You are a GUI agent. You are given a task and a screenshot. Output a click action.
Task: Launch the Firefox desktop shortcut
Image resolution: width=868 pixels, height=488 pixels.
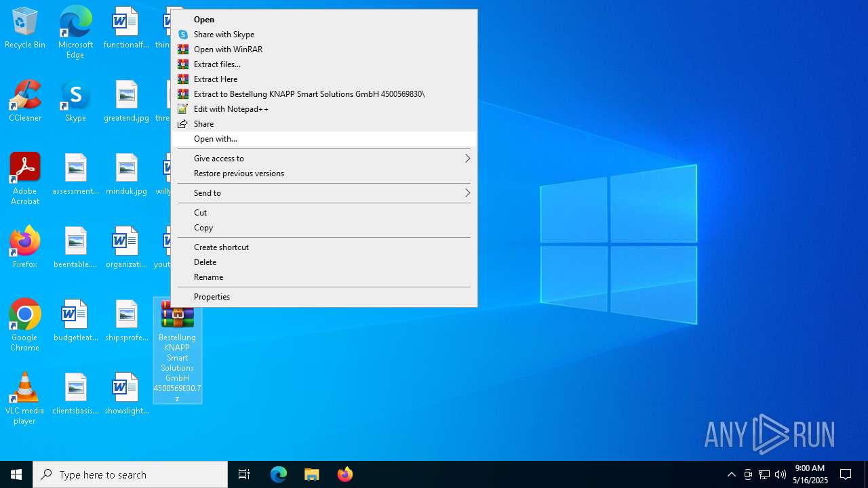pyautogui.click(x=25, y=248)
